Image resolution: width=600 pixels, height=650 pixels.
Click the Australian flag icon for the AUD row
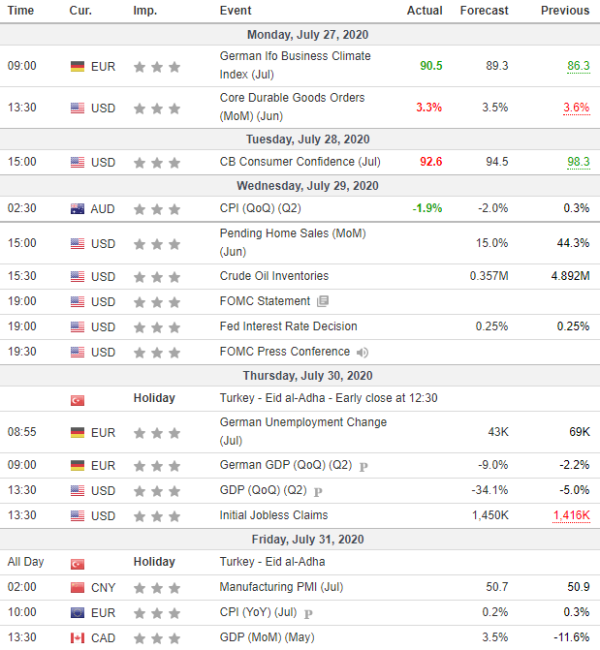pos(78,209)
